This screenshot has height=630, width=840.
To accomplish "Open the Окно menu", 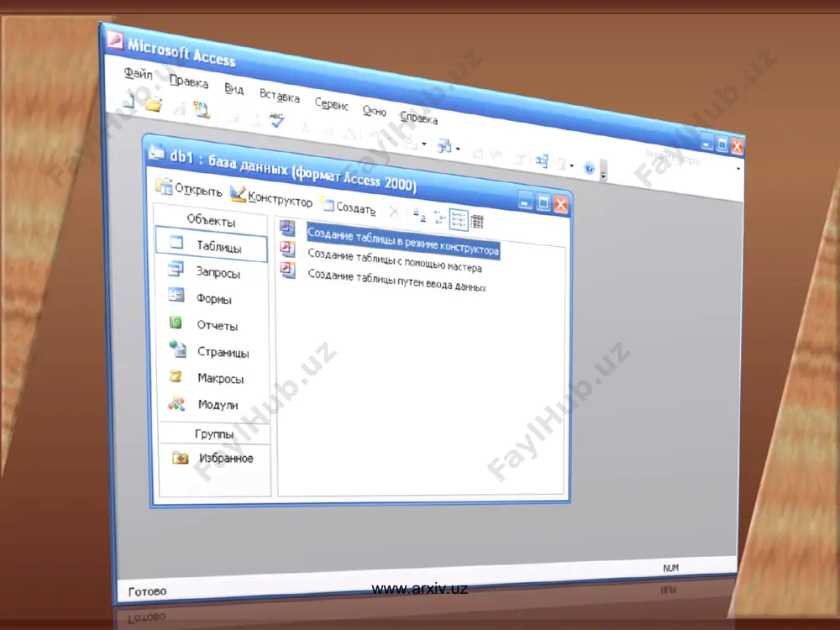I will pos(375,111).
